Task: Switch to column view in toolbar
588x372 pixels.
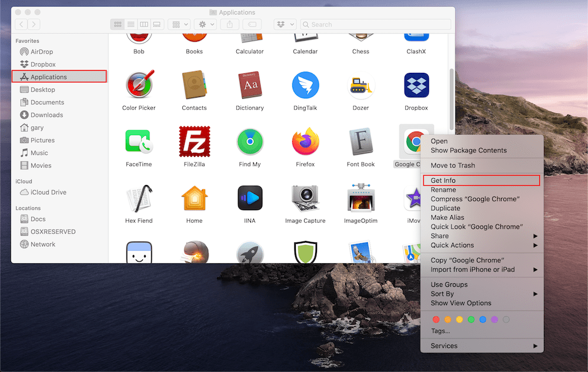Action: [144, 24]
